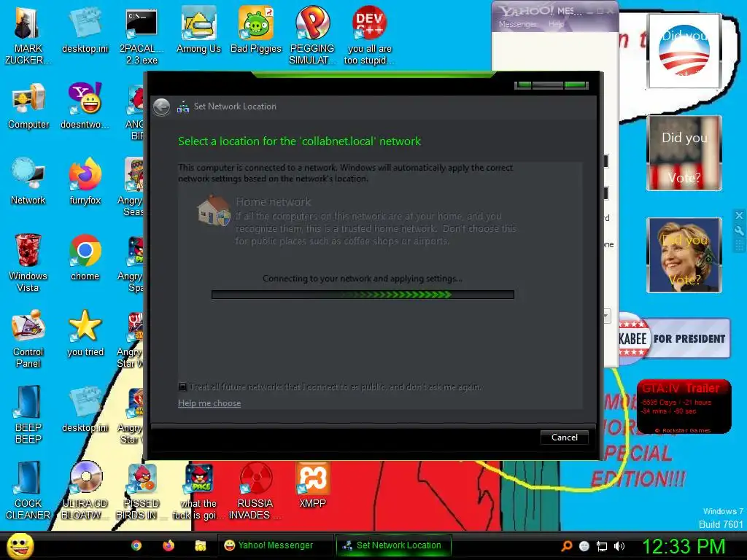Open the BEEP BEEP desktop icon
Viewport: 747px width, 560px height.
pos(28,414)
